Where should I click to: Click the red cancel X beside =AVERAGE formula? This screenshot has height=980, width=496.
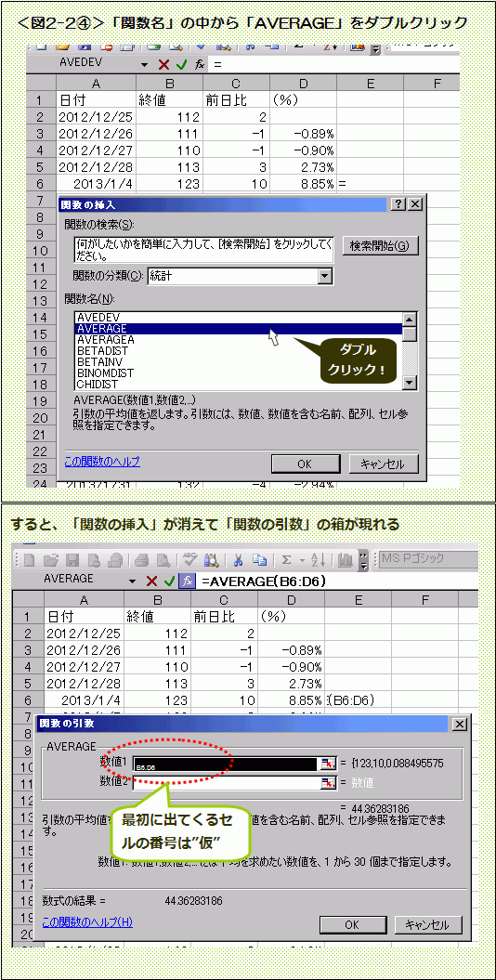click(x=151, y=581)
